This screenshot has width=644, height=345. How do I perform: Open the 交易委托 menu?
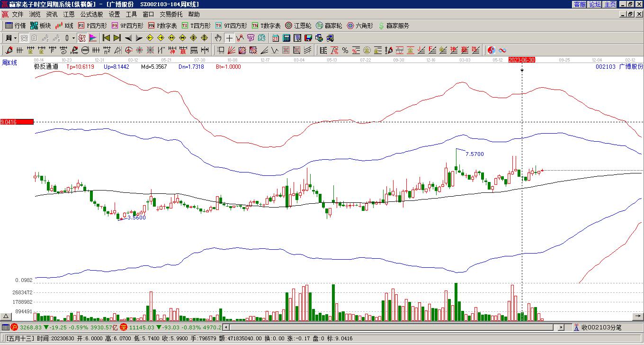click(171, 15)
